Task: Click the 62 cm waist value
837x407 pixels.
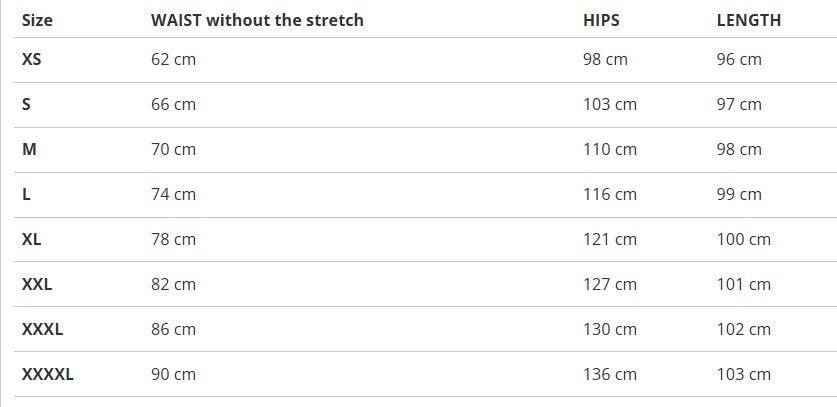Action: 173,59
